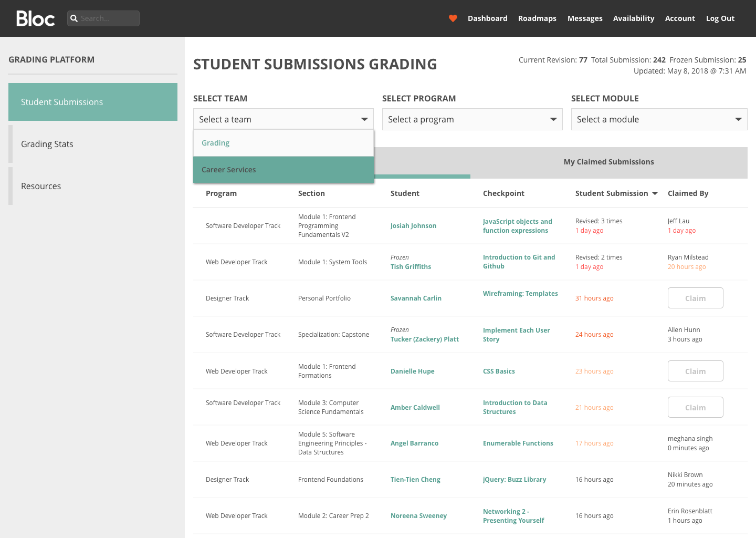Viewport: 756px width, 538px height.
Task: Choose Grading from the team list
Action: [283, 143]
